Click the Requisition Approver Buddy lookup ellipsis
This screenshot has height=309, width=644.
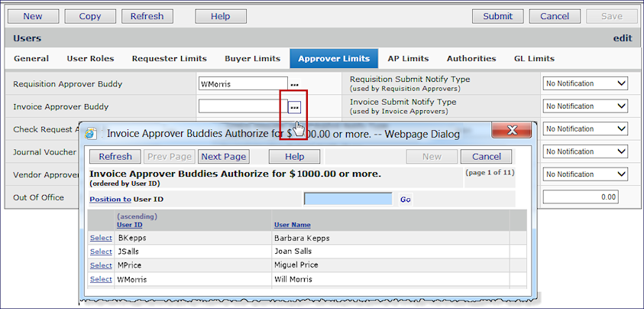point(294,84)
